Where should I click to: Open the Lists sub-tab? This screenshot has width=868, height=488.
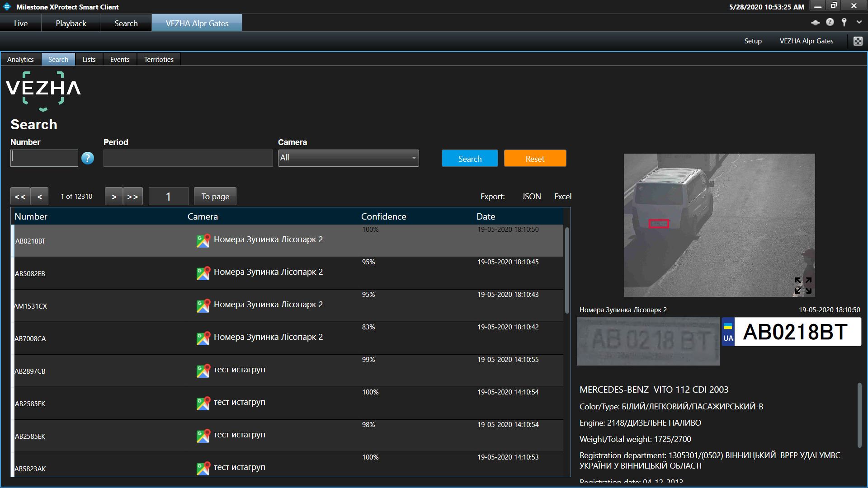point(89,59)
